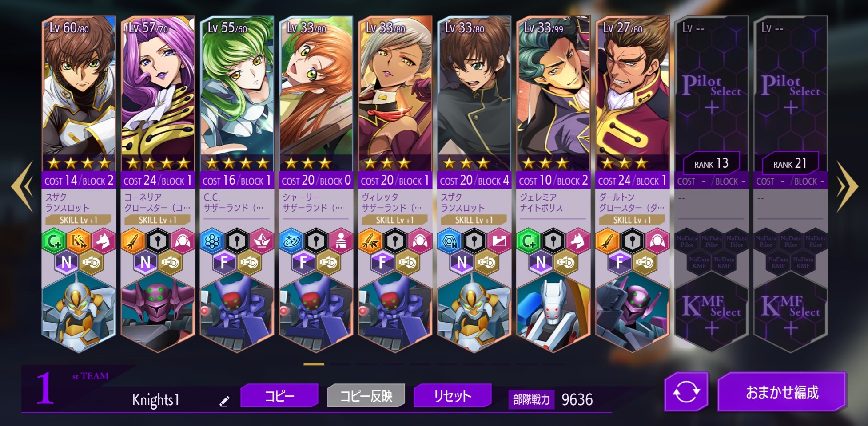The image size is (868, 426).
Task: Click the circular refresh arrows icon
Action: (686, 392)
